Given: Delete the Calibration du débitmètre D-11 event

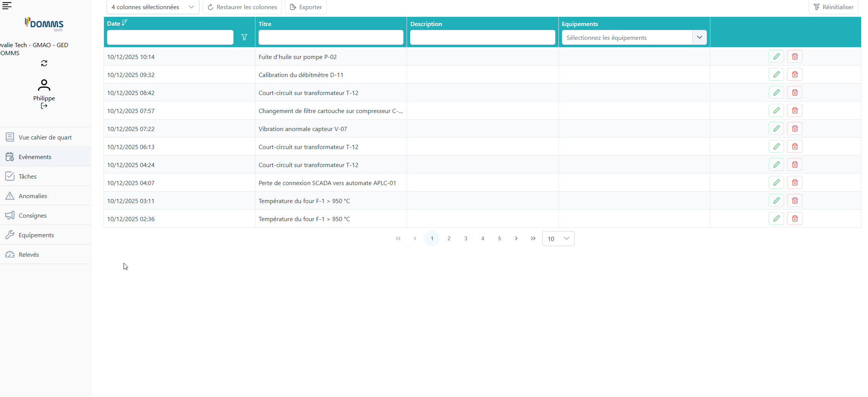Looking at the screenshot, I should [794, 75].
